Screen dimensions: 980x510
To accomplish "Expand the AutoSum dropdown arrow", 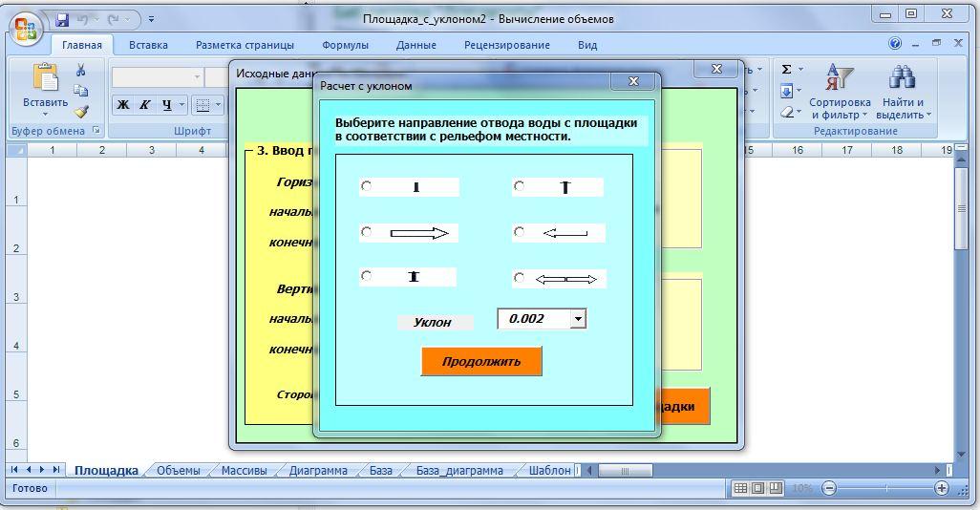I will pos(800,70).
